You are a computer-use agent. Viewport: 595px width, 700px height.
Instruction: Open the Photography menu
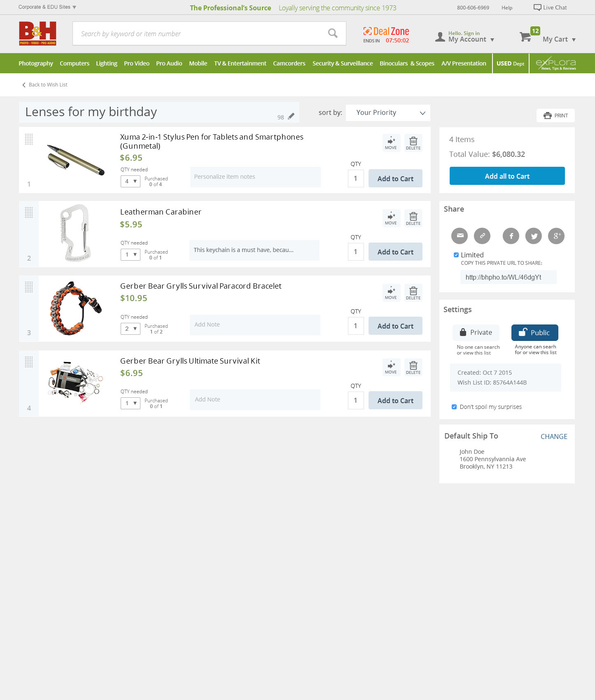tap(36, 63)
